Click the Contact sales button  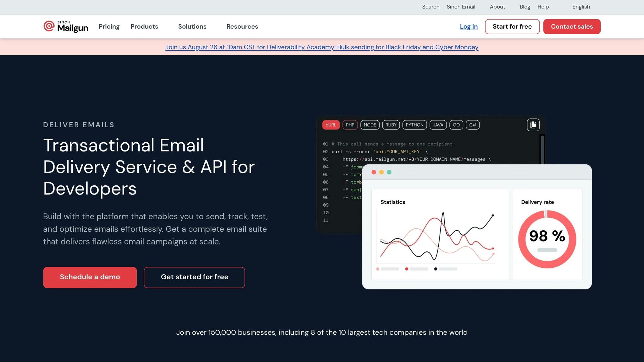(x=572, y=27)
